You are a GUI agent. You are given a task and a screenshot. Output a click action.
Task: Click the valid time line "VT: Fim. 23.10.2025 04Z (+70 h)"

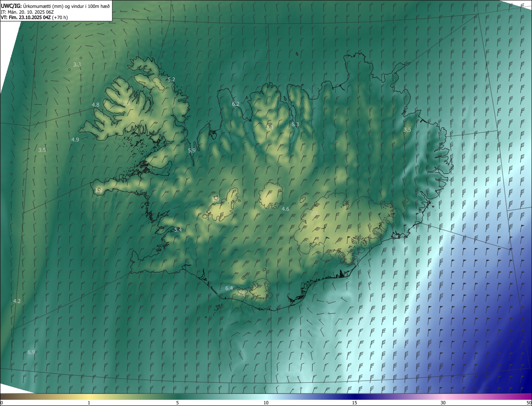click(x=34, y=17)
